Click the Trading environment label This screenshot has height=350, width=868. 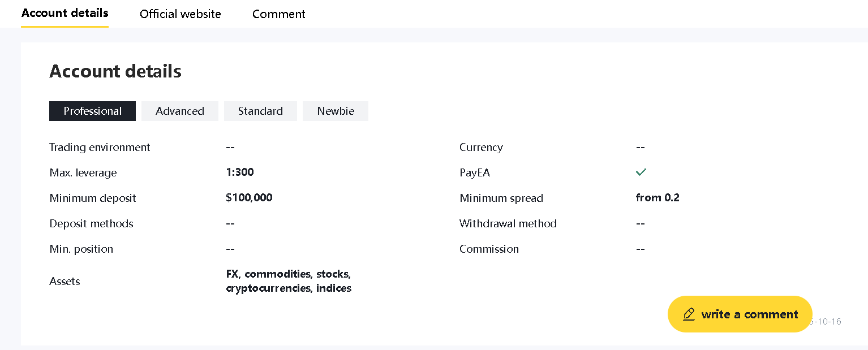point(100,147)
